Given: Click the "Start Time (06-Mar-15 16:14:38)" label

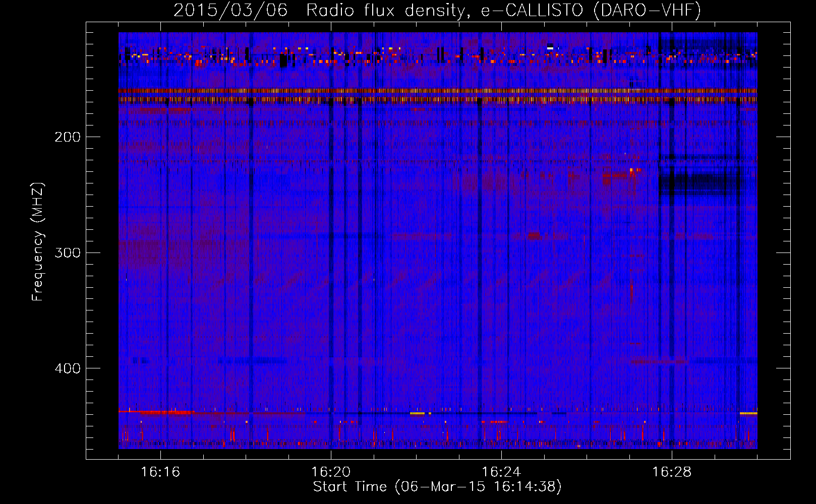Looking at the screenshot, I should click(x=437, y=487).
